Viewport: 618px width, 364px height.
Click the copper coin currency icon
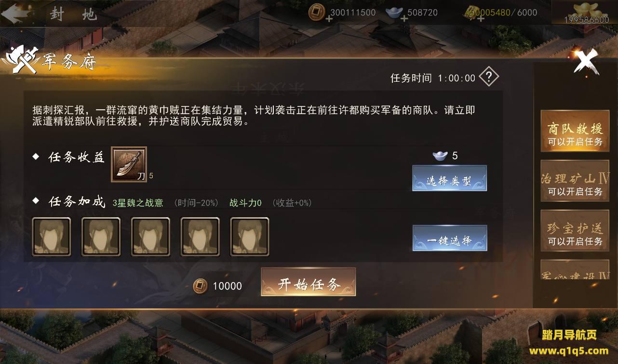(x=317, y=12)
